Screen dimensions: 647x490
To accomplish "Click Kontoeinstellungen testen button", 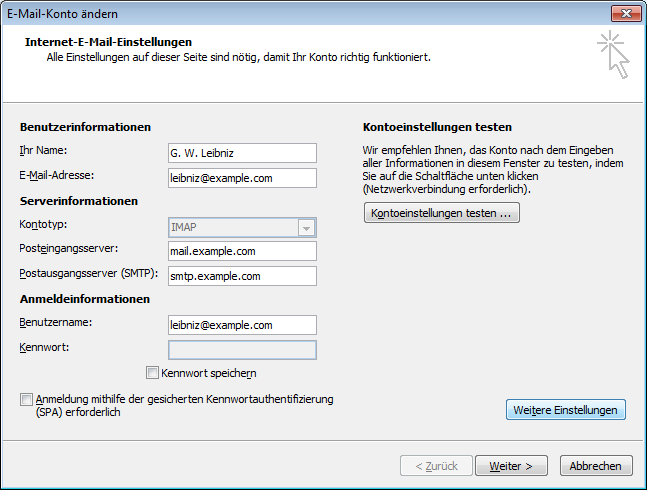I will point(442,213).
